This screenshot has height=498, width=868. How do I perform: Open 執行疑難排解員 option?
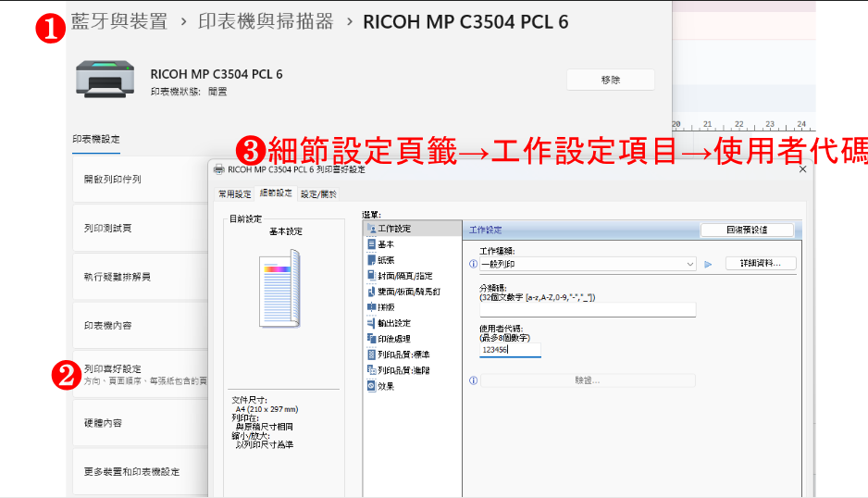coord(141,277)
